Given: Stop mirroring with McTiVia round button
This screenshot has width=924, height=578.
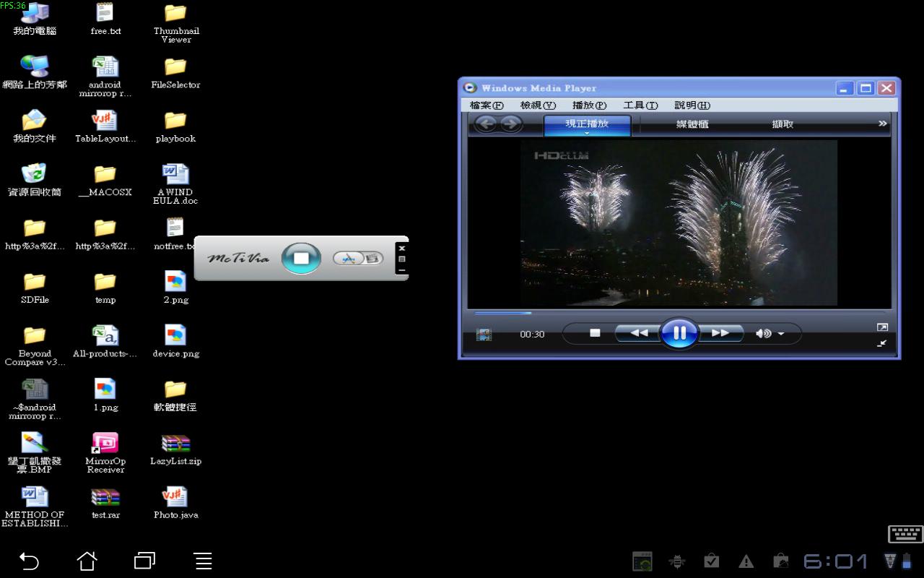Looking at the screenshot, I should (301, 258).
